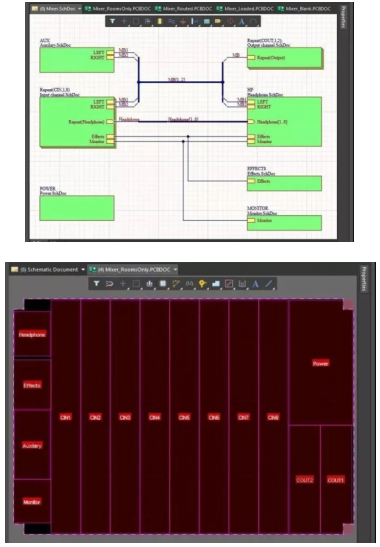Select the POWER sheet symbol in the schematic
Image resolution: width=380 pixels, height=547 pixels.
[77, 208]
